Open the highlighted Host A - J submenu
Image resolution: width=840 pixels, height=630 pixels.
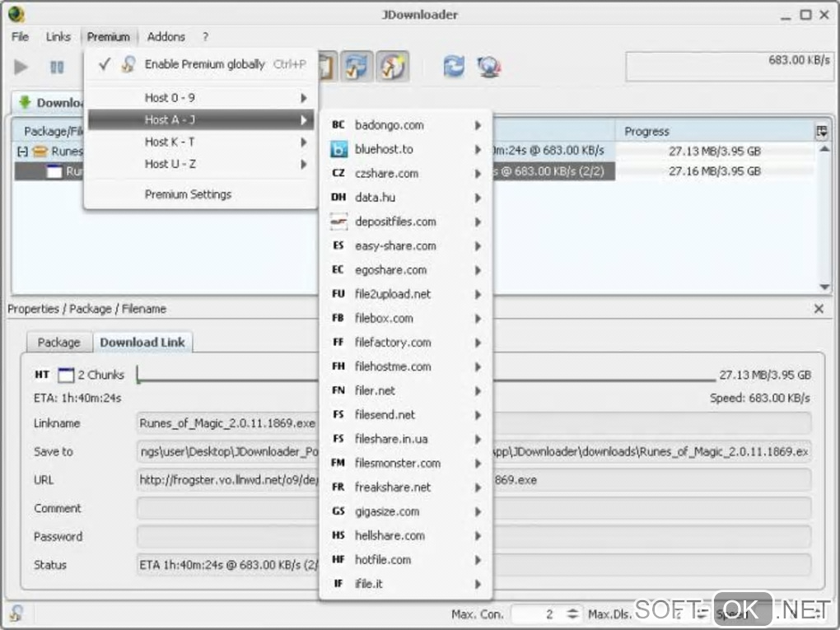coord(201,120)
